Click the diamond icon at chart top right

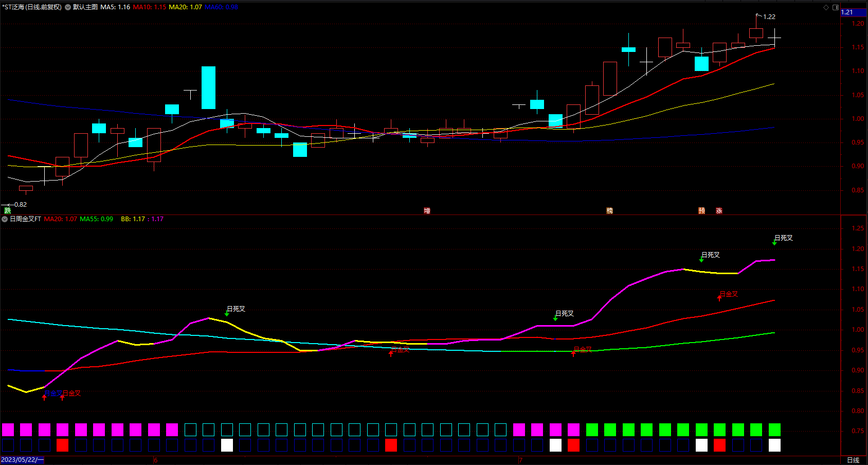click(x=826, y=7)
